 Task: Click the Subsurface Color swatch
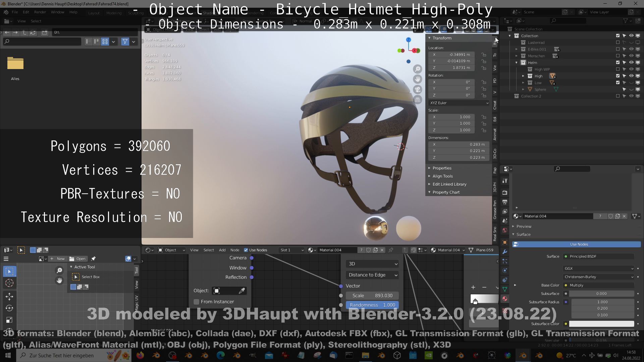[601, 324]
